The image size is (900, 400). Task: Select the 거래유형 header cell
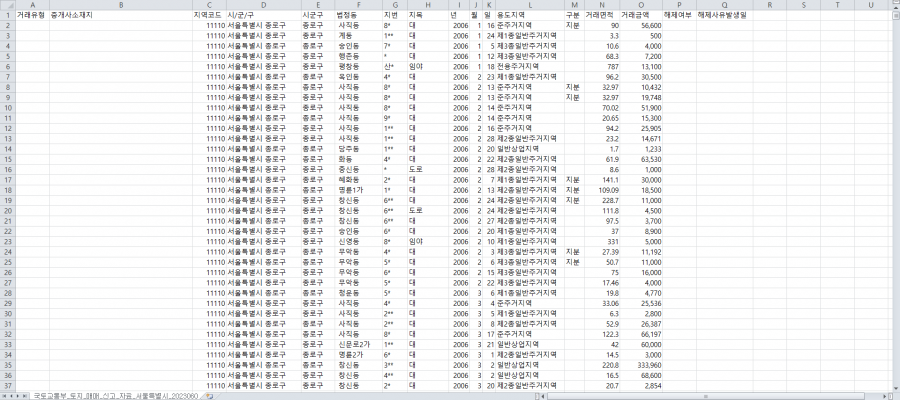point(33,15)
